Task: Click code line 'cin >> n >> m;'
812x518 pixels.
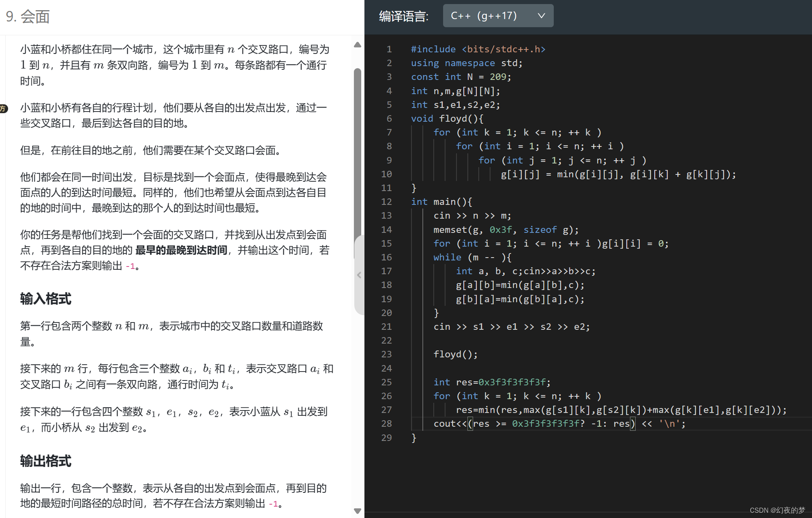Action: [x=472, y=215]
